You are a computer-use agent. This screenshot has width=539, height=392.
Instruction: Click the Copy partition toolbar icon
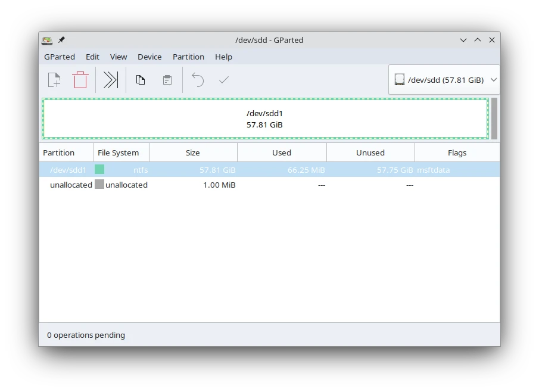click(x=141, y=80)
